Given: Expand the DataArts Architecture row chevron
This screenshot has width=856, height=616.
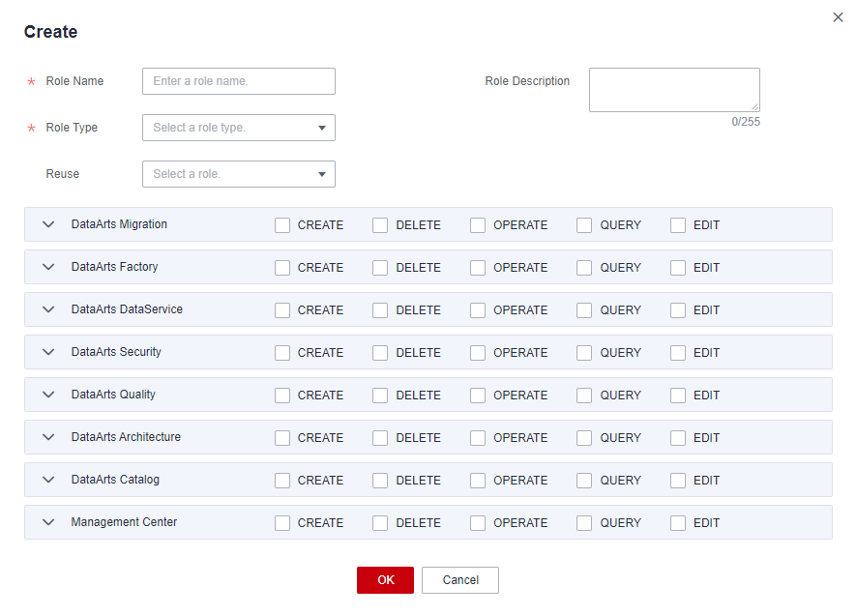Looking at the screenshot, I should pos(49,437).
